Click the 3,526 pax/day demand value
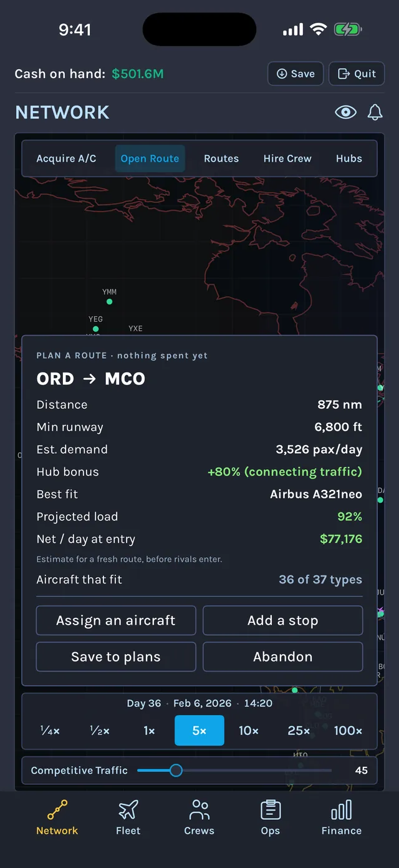Viewport: 399px width, 868px height. coord(319,449)
